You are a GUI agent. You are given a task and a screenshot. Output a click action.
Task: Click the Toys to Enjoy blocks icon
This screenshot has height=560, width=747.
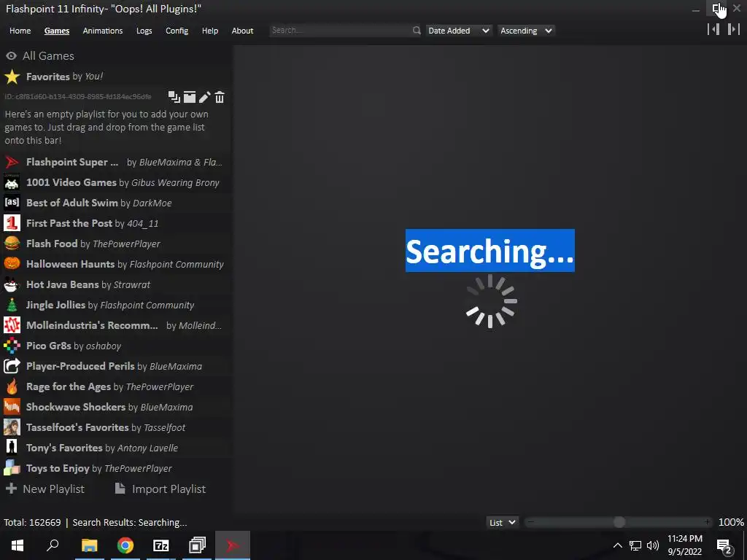click(x=12, y=468)
